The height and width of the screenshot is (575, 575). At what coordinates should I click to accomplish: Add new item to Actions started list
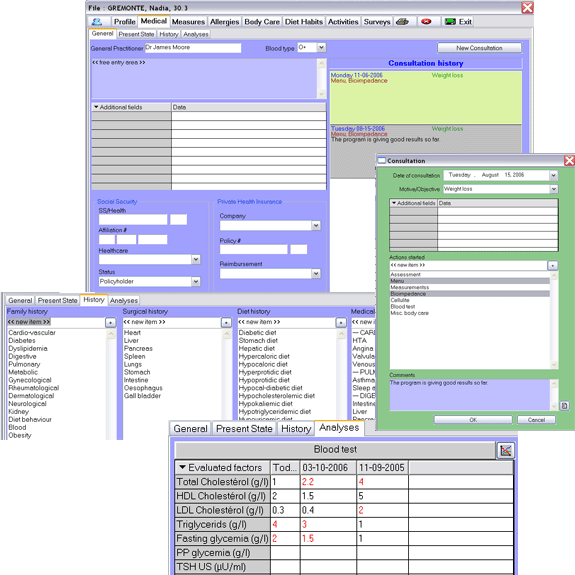553,265
